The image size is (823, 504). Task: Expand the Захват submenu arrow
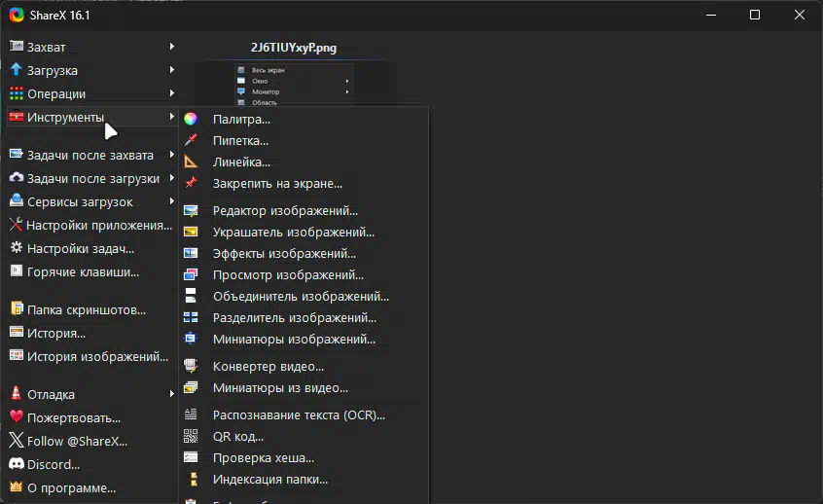pyautogui.click(x=172, y=46)
